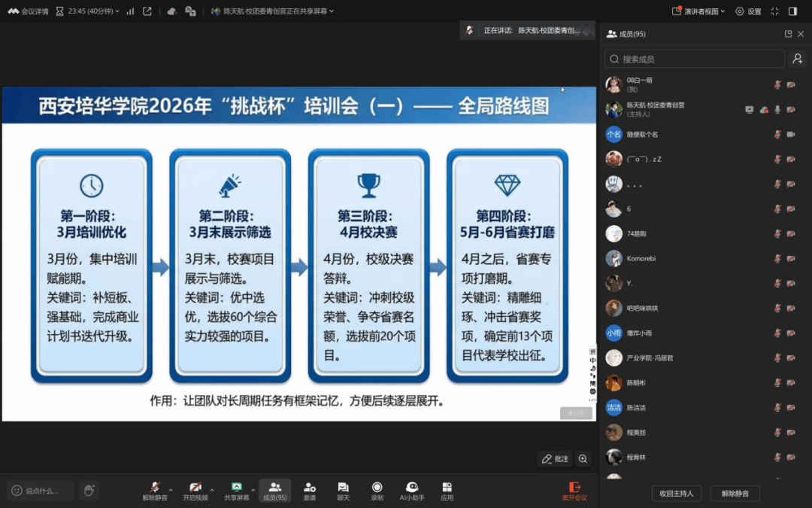Pop out the members panel
The height and width of the screenshot is (508, 812).
point(788,34)
